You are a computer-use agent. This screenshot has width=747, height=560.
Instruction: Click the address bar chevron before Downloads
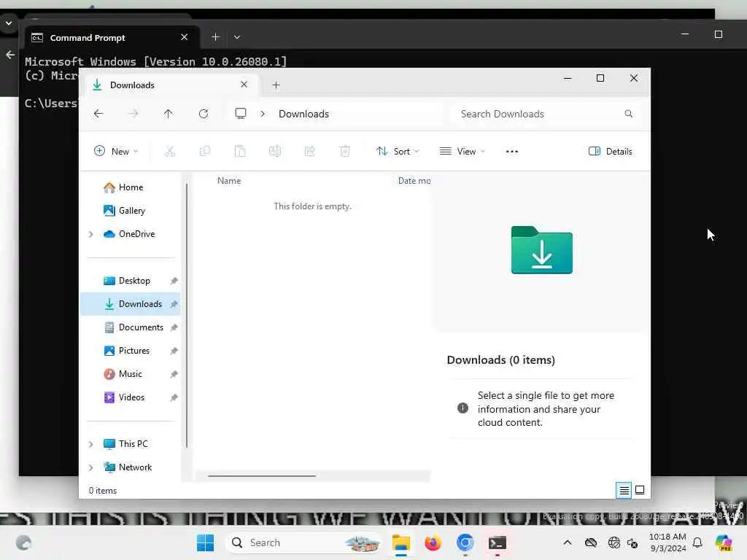[263, 114]
